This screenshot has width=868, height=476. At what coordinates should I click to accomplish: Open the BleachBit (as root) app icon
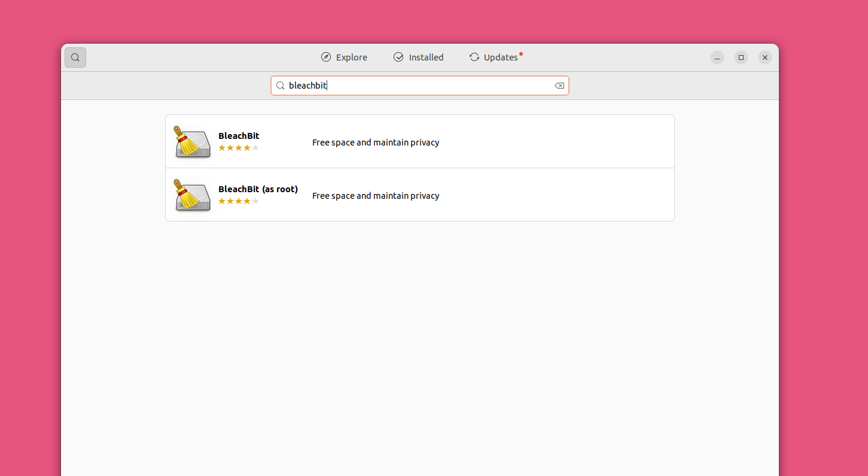192,195
